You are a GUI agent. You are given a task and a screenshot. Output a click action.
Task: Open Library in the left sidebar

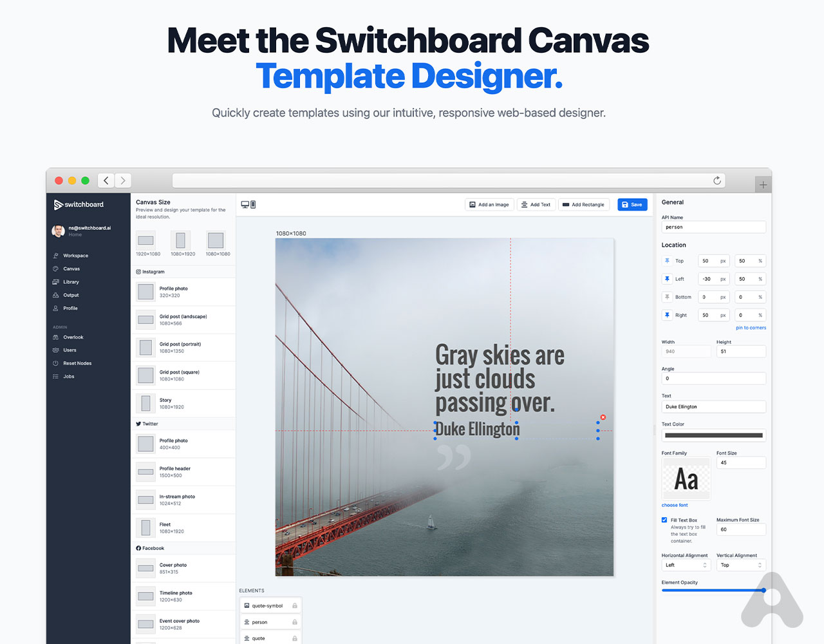[71, 282]
